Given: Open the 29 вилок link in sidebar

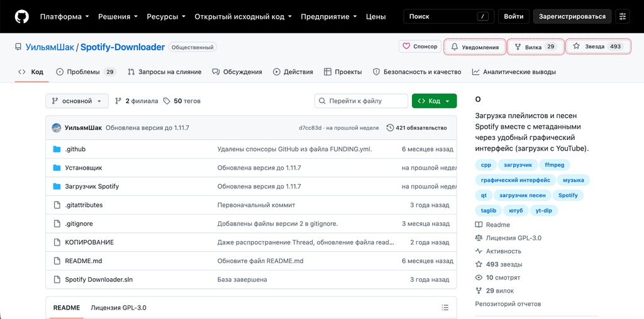Looking at the screenshot, I should pyautogui.click(x=494, y=291).
